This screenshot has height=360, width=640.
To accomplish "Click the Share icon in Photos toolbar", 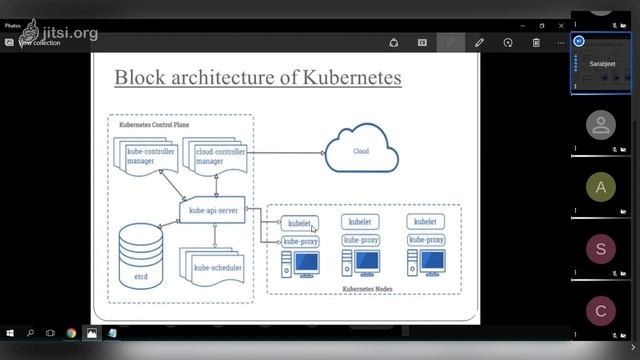I will (393, 42).
